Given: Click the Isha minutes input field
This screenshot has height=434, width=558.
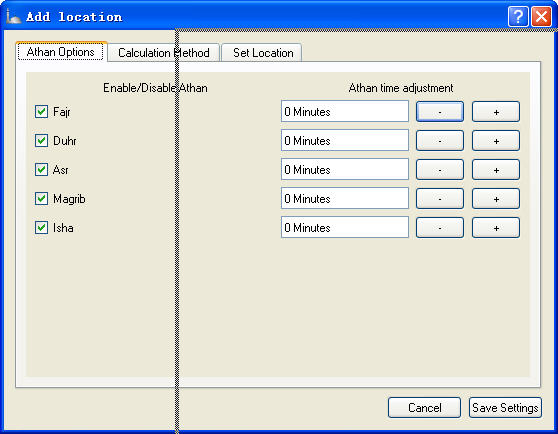Looking at the screenshot, I should [345, 227].
